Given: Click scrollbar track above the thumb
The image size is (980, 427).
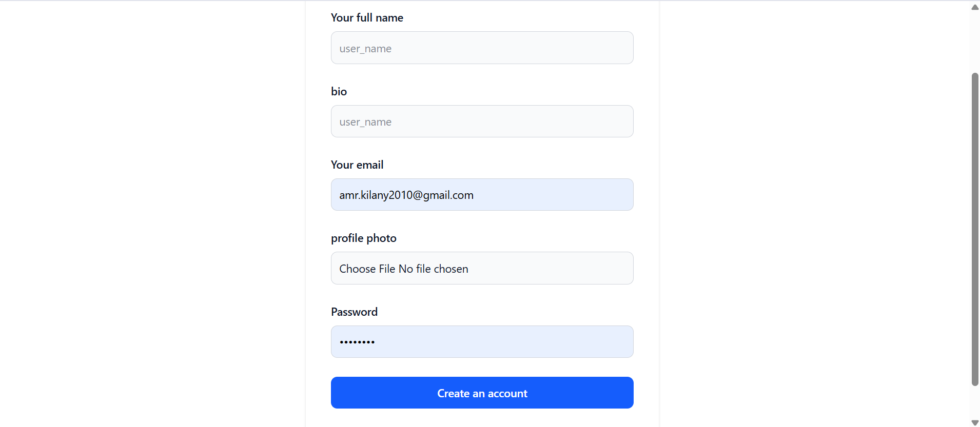Looking at the screenshot, I should coord(975,42).
